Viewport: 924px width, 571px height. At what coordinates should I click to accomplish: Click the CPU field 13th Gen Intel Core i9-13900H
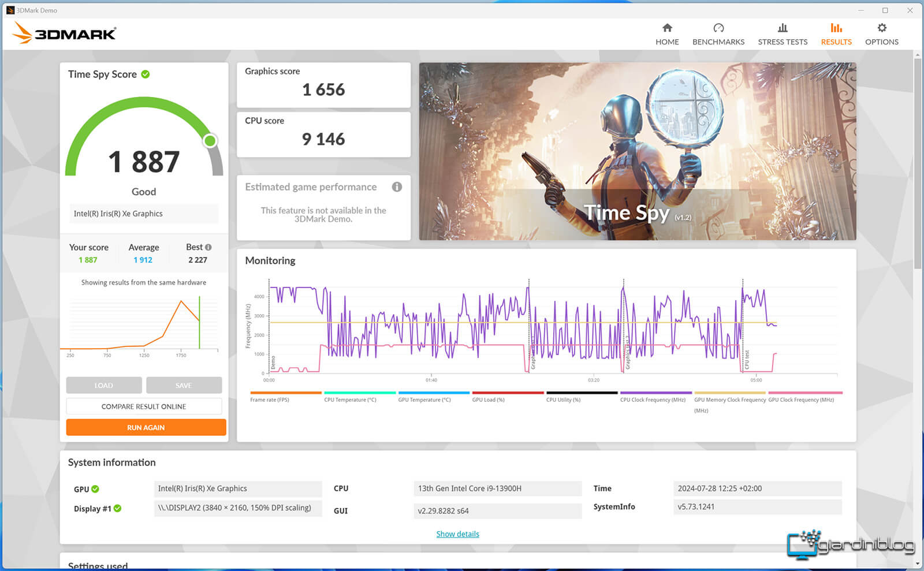point(498,488)
